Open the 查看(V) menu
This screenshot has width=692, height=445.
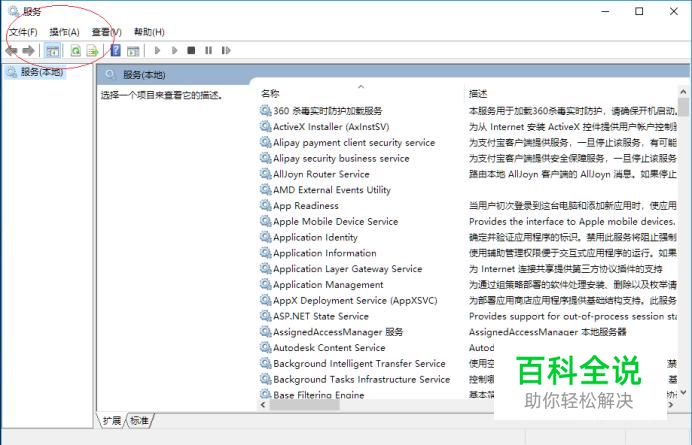[106, 32]
